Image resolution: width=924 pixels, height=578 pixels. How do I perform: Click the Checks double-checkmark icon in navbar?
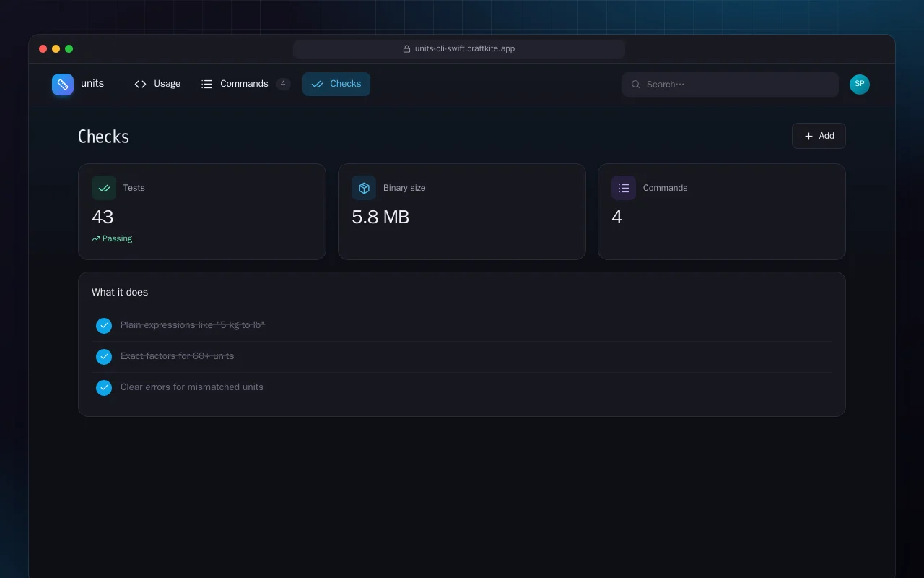317,84
